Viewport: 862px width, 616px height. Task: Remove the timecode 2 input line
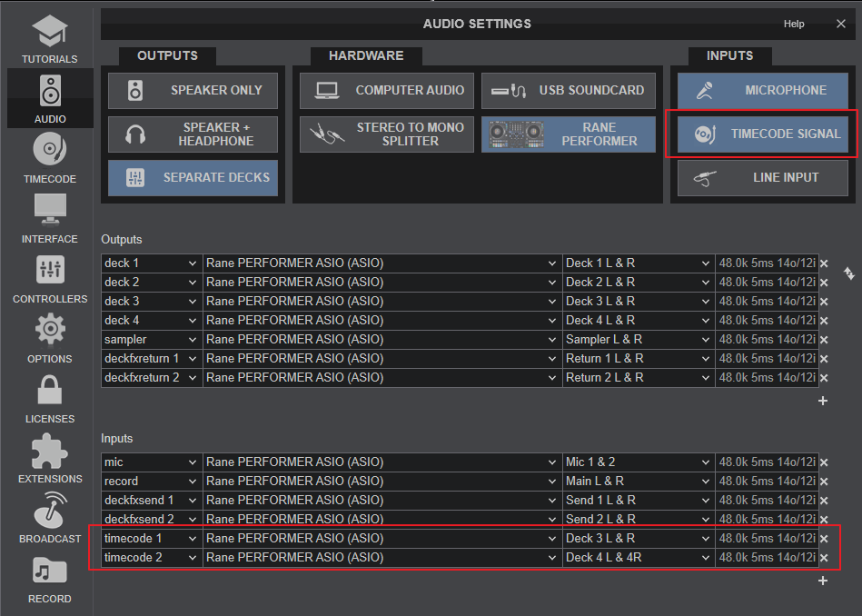[823, 557]
